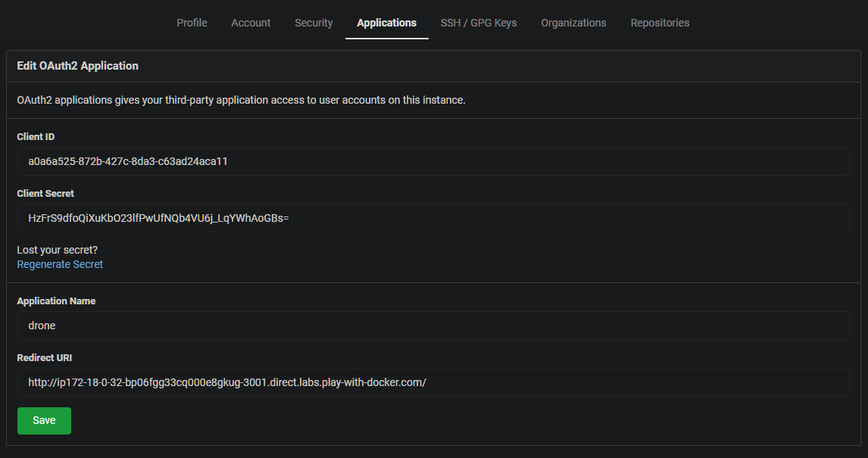Open the SSH / GPG Keys tab
This screenshot has height=458, width=868.
(479, 23)
